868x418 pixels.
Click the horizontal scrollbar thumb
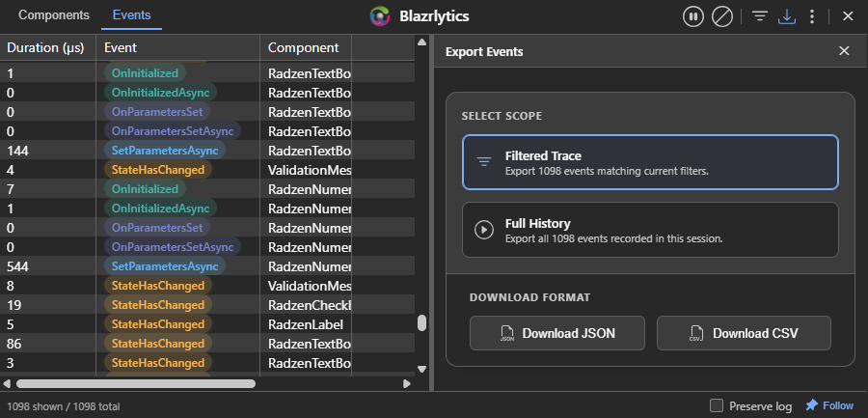point(136,383)
